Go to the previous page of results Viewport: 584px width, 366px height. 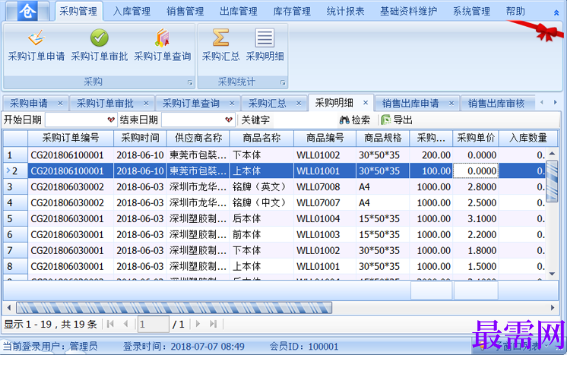pos(126,324)
